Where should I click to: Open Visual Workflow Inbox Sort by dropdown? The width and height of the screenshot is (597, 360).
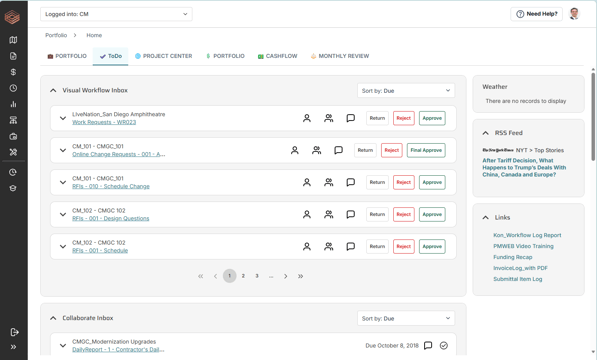pos(406,91)
